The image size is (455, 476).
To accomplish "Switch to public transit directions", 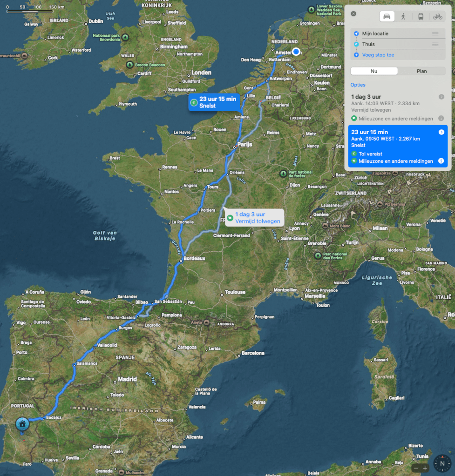I will (x=421, y=16).
